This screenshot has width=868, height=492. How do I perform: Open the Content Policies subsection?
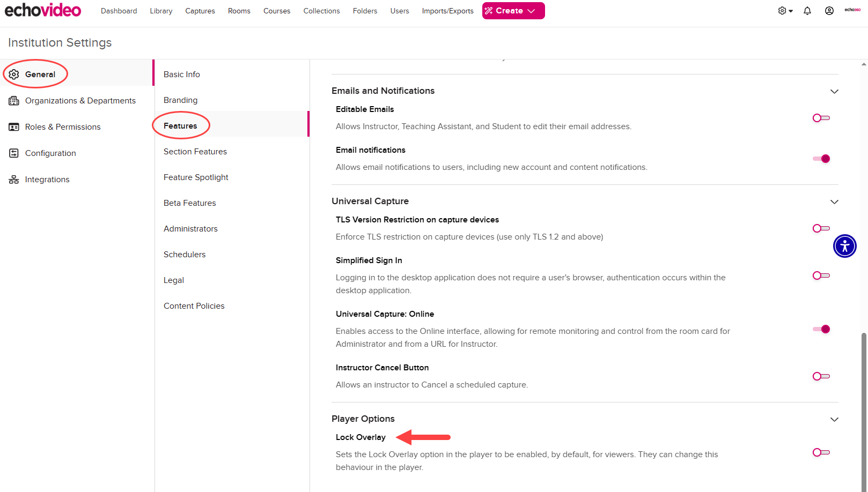point(232,306)
